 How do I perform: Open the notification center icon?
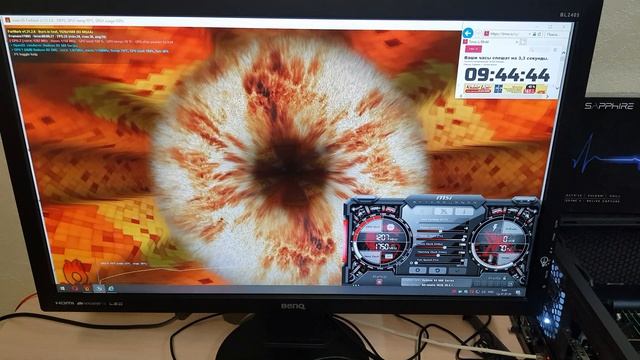[x=518, y=293]
